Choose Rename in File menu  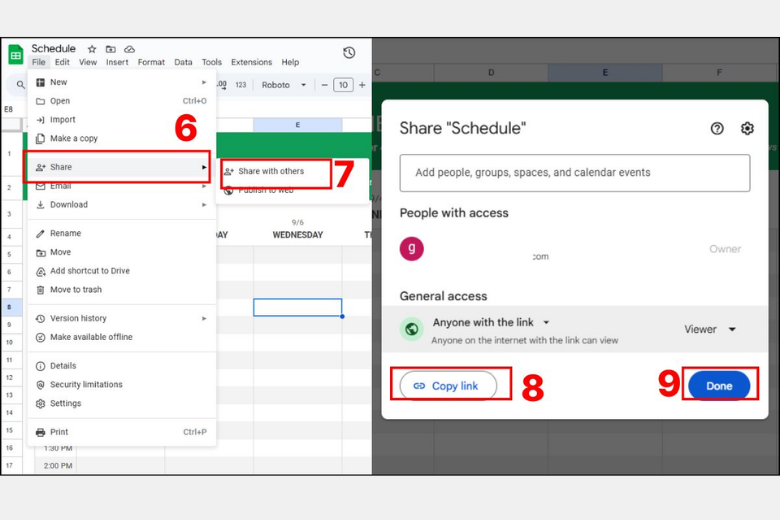pos(121,233)
